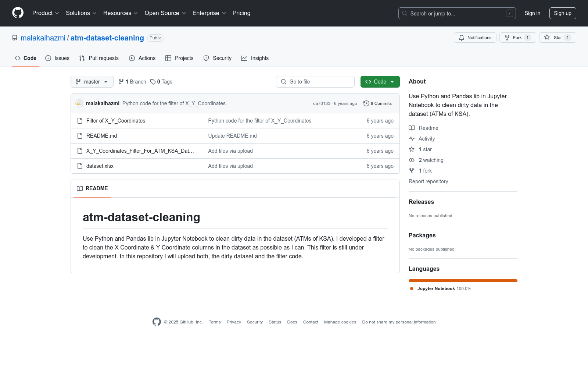Click the Sign in link
The height and width of the screenshot is (368, 588).
point(533,13)
